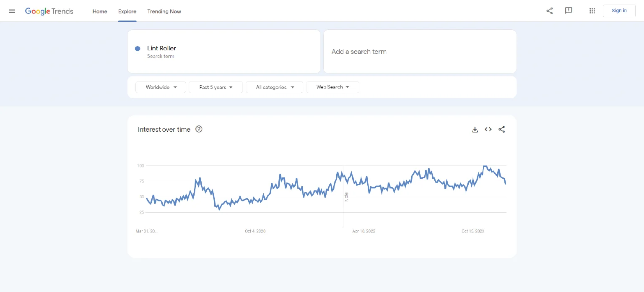Click the blue Lint Roller color dot
Image resolution: width=644 pixels, height=292 pixels.
pyautogui.click(x=138, y=49)
